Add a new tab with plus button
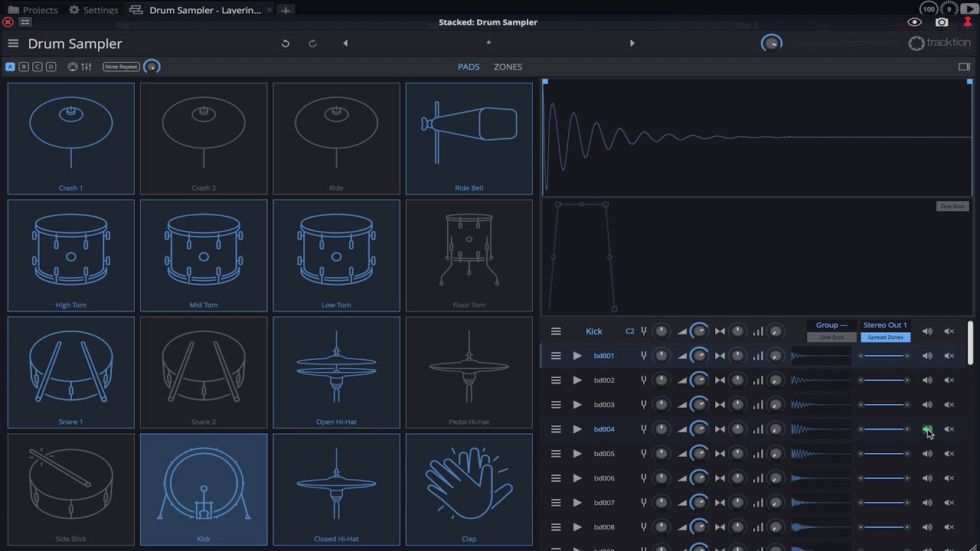980x551 pixels. pos(286,10)
